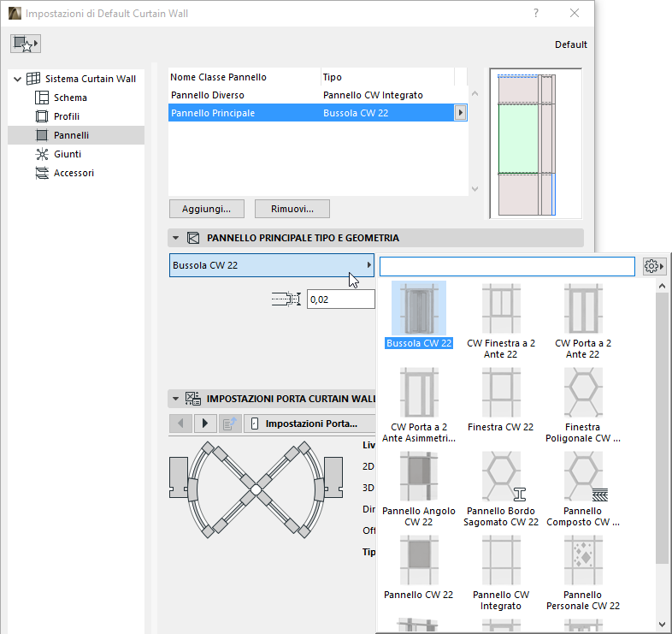Click the Rimuovi... button
Screen dimensions: 672x634
(x=292, y=209)
